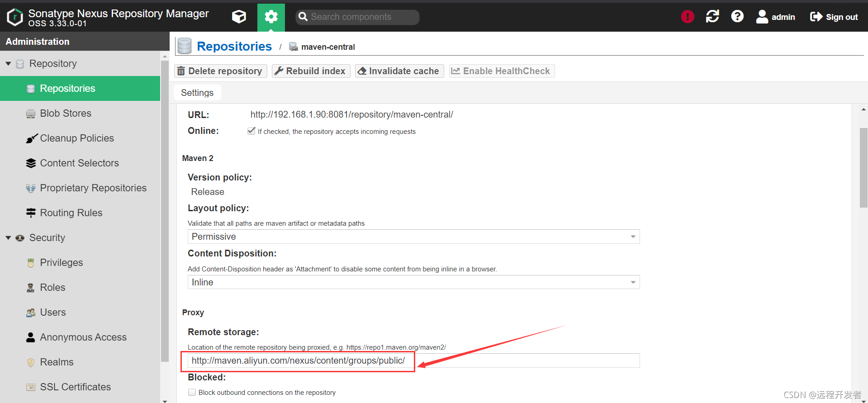The height and width of the screenshot is (403, 868).
Task: Click the Repositories sidebar item icon
Action: point(31,89)
